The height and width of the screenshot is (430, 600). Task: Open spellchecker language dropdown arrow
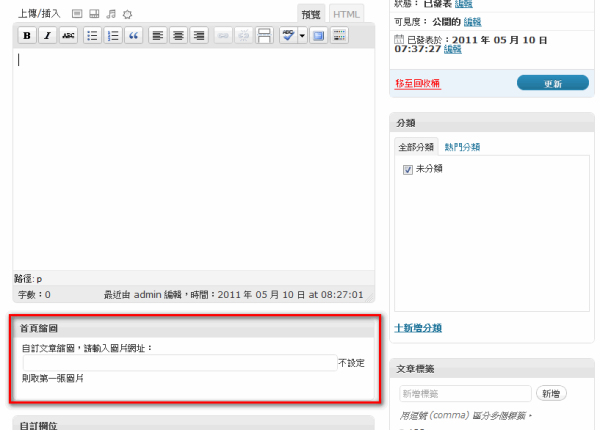302,36
